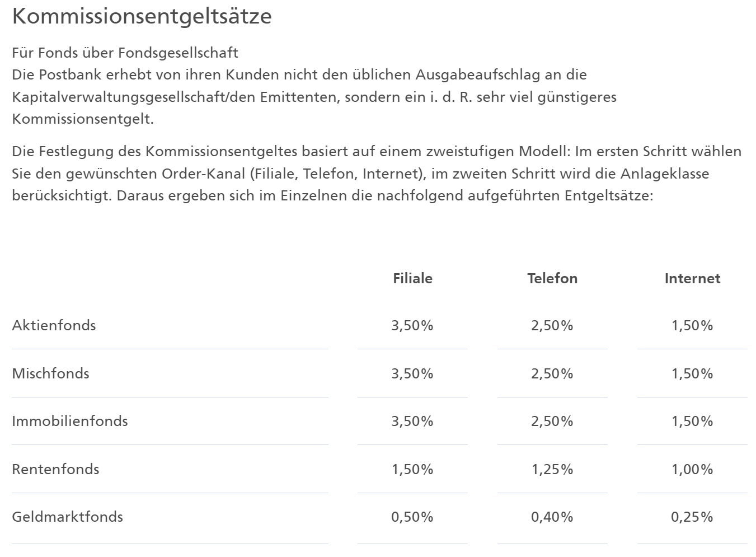The width and height of the screenshot is (756, 557).
Task: Select the Geldmarktfonds row label
Action: (x=67, y=517)
